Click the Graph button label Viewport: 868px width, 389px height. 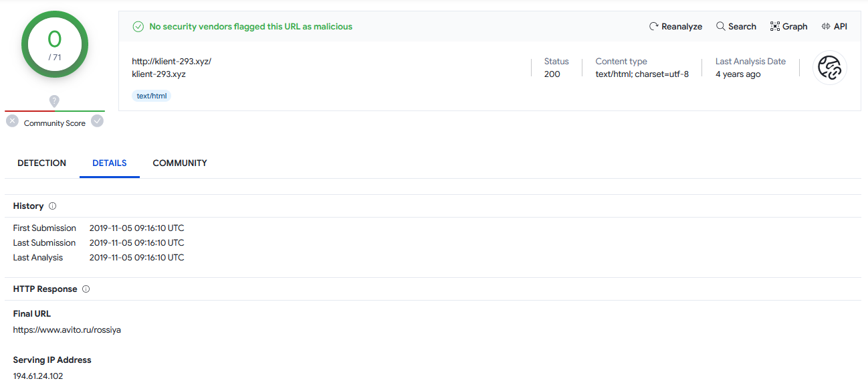[x=795, y=27]
